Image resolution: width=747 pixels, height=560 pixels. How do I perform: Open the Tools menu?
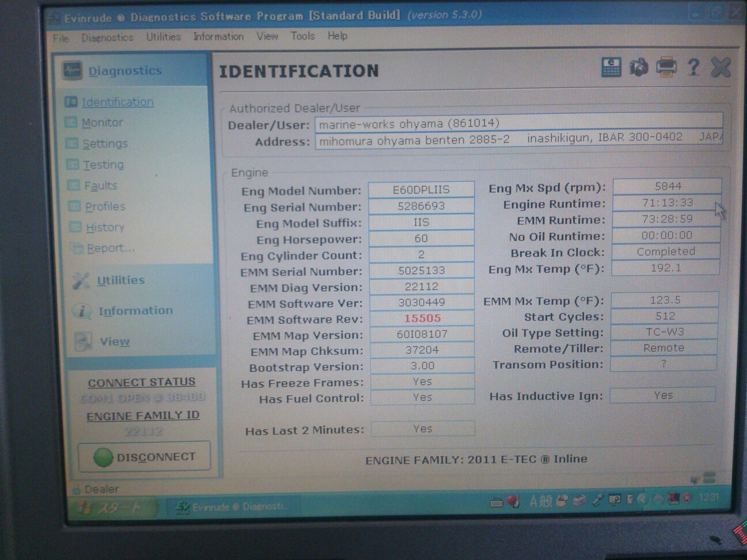pos(303,36)
